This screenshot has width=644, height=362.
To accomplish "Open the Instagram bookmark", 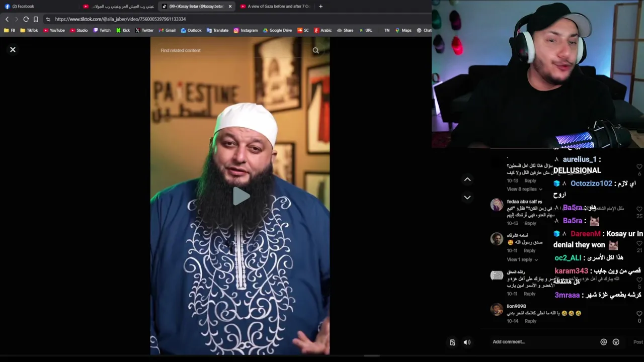I will [x=246, y=30].
